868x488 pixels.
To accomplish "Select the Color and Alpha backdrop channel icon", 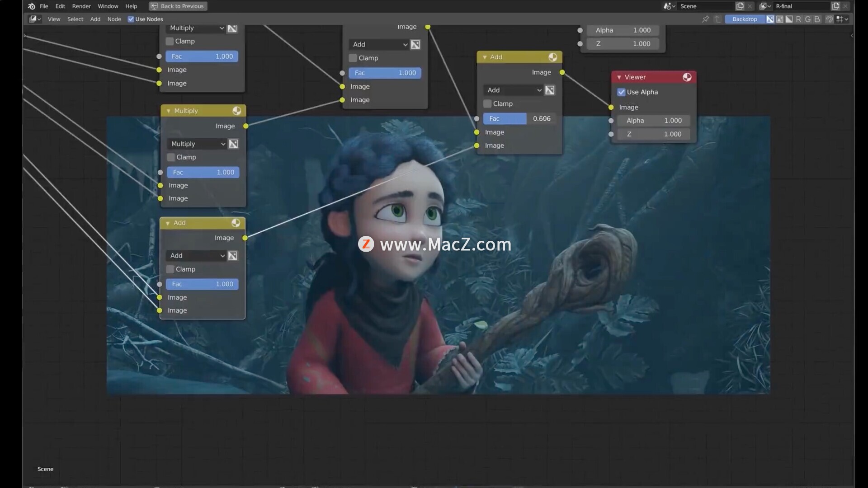I will (770, 19).
